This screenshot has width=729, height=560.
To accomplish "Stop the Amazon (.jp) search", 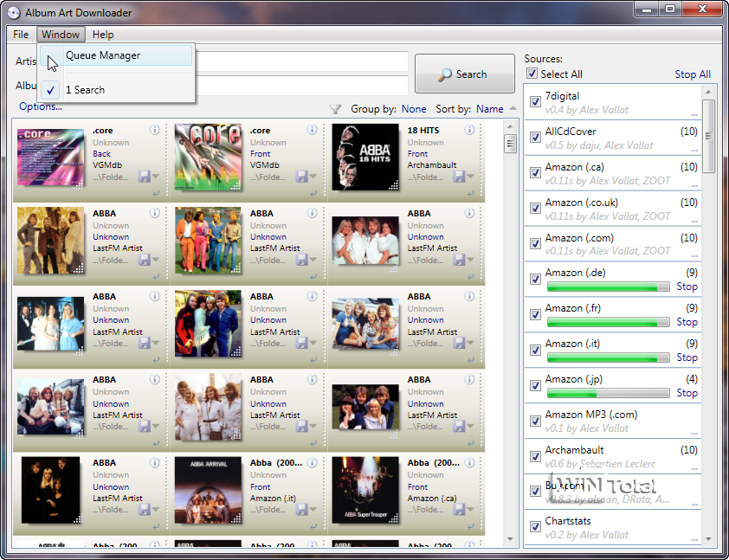I will tap(687, 393).
